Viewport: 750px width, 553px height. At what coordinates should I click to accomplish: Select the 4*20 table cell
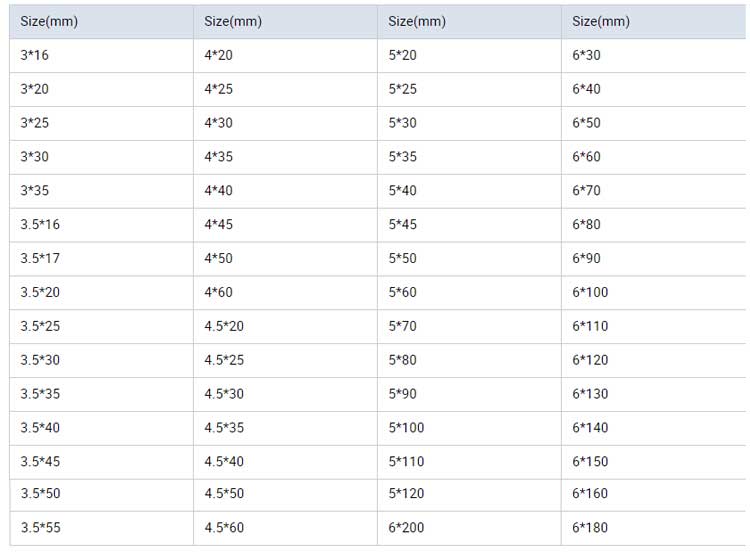(x=218, y=55)
